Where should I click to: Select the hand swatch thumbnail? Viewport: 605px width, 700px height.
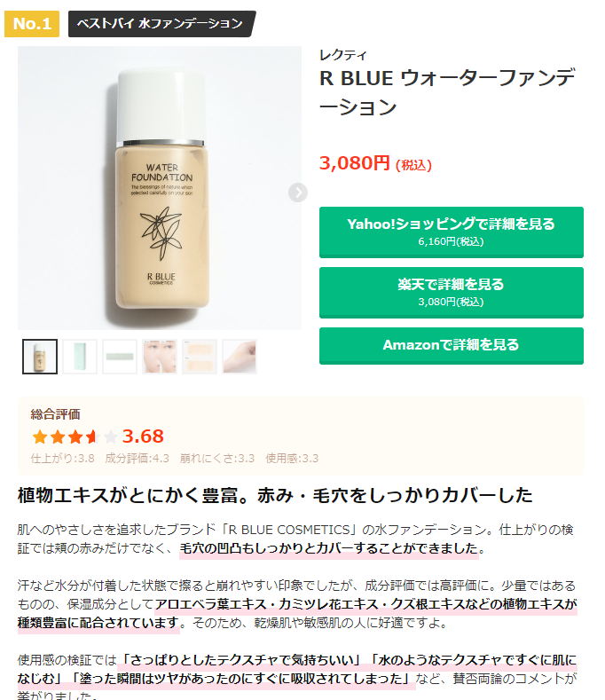[240, 357]
